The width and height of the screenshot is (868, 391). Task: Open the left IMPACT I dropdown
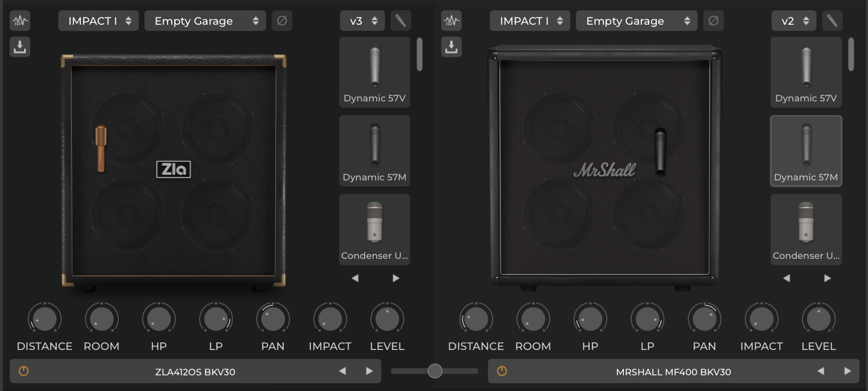click(99, 21)
